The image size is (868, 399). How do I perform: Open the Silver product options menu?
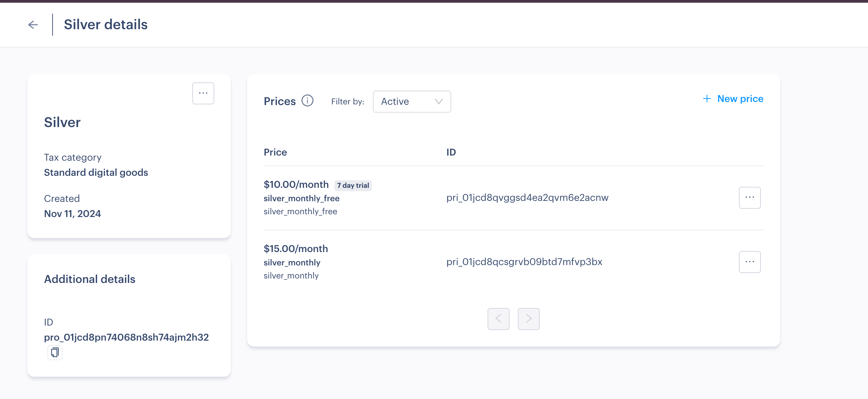[x=203, y=93]
